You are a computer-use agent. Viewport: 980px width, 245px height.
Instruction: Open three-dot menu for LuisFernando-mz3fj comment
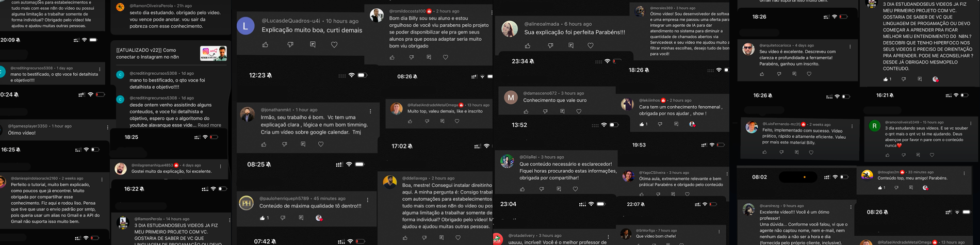[x=852, y=126]
